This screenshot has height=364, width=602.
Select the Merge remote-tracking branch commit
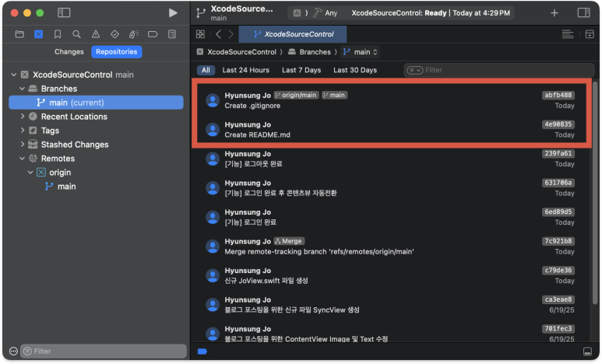[392, 247]
